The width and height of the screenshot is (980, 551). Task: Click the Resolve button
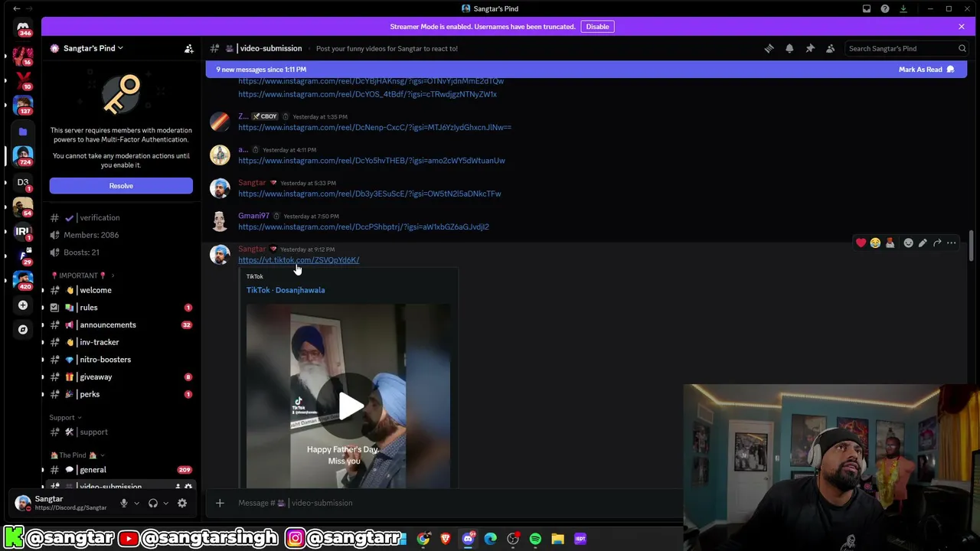pyautogui.click(x=121, y=186)
